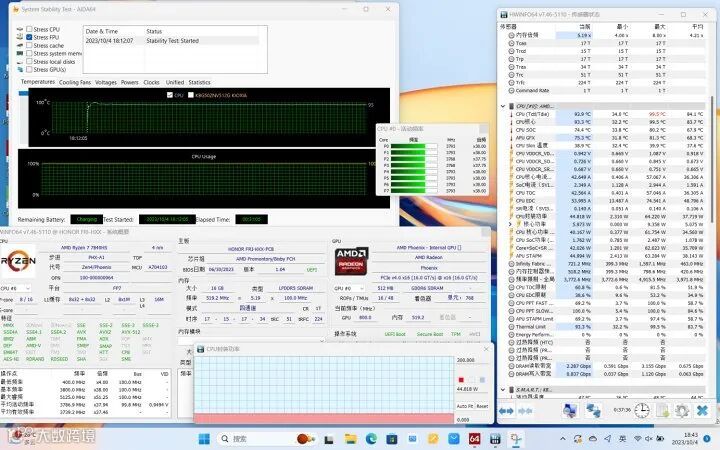The image size is (720, 450).
Task: Open the CPU #0 selector dropdown
Action: (16, 288)
